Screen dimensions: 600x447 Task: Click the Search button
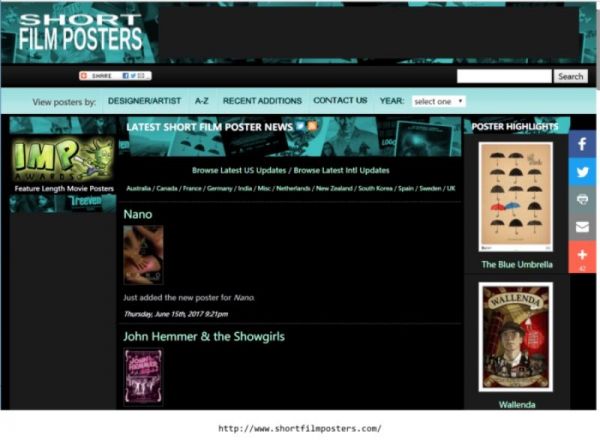click(570, 76)
